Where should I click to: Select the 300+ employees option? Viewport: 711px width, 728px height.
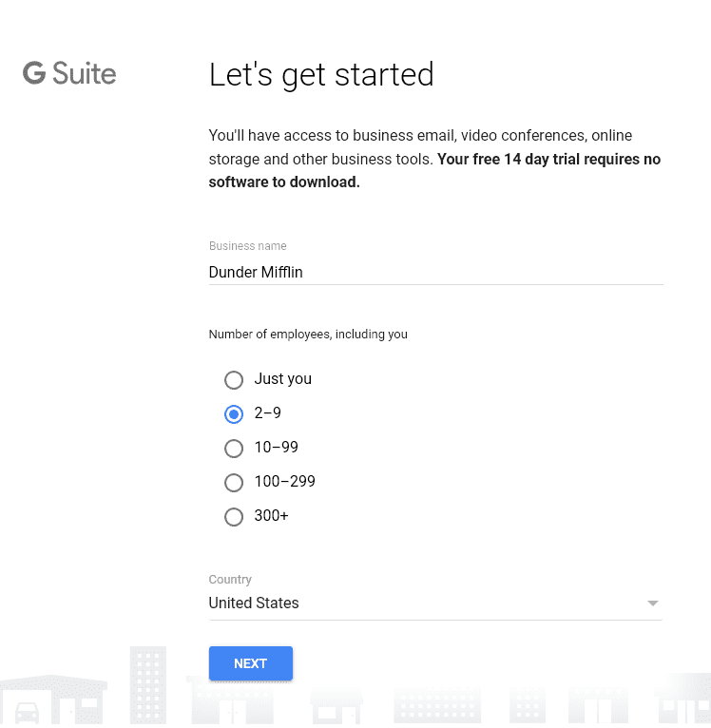click(234, 517)
